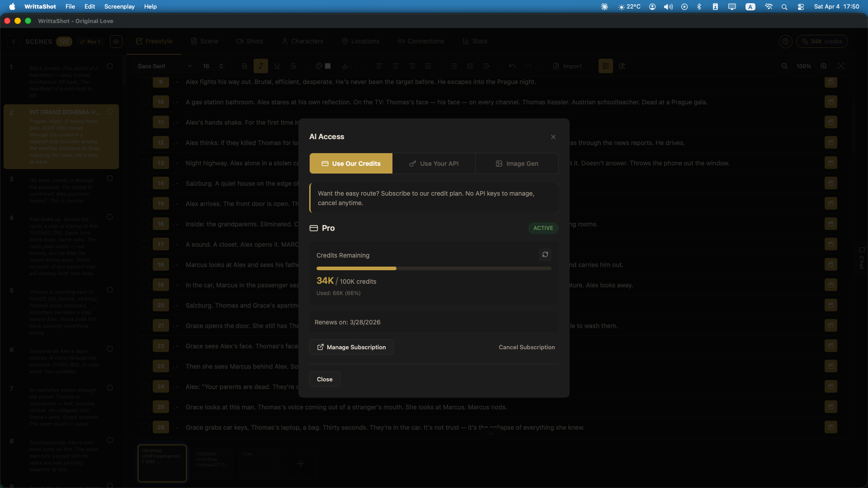This screenshot has width=868, height=488.
Task: Open the Image Gen tab
Action: (x=517, y=164)
